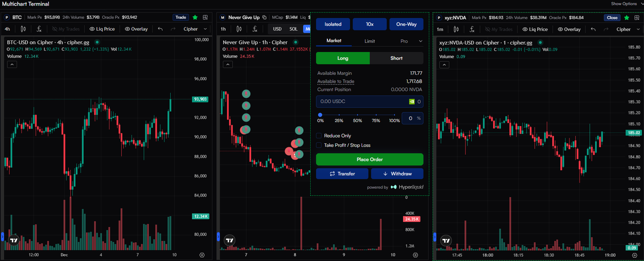Undo arrow in BTC chart toolbar

pyautogui.click(x=160, y=29)
